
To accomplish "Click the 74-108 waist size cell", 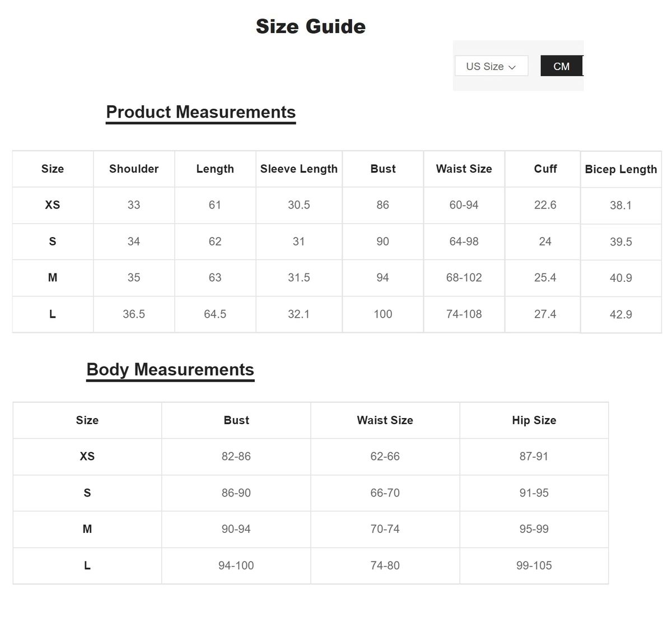I will coord(464,314).
